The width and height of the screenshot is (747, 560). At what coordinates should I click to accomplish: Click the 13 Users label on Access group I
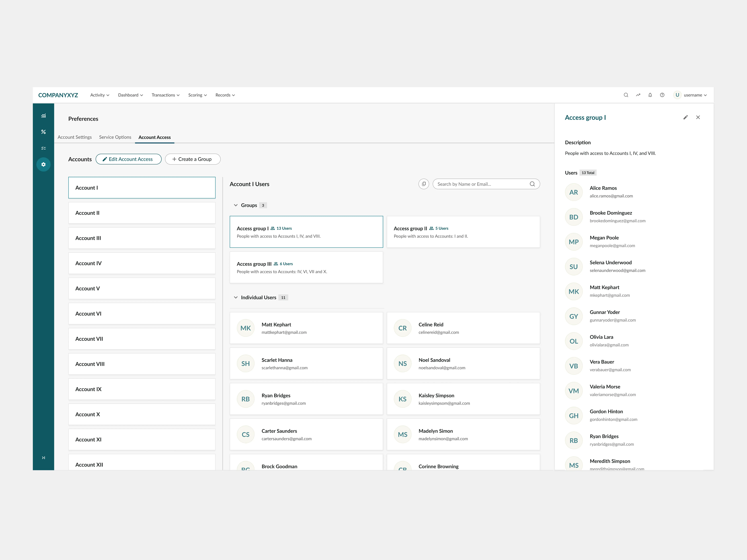click(284, 228)
